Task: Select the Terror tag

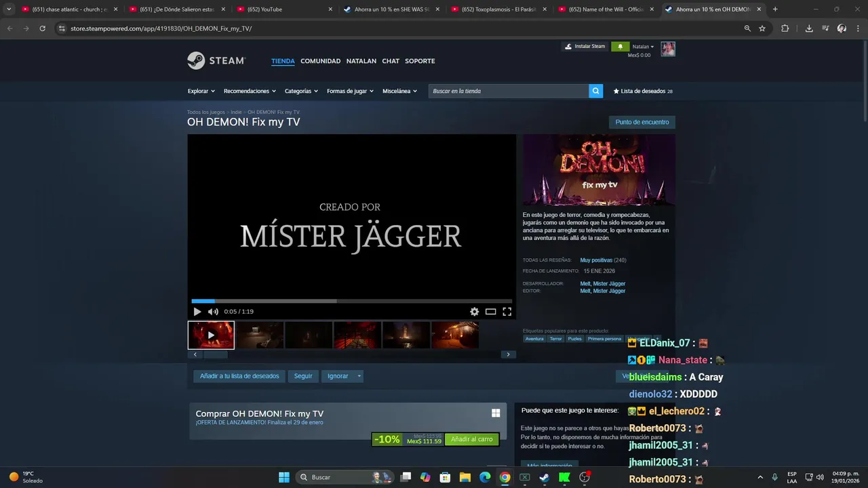Action: 555,339
